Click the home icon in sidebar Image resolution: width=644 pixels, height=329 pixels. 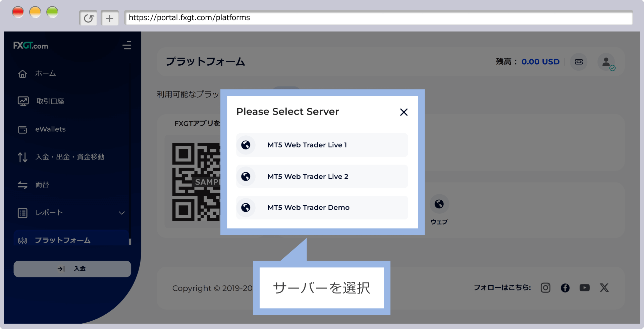pos(22,74)
